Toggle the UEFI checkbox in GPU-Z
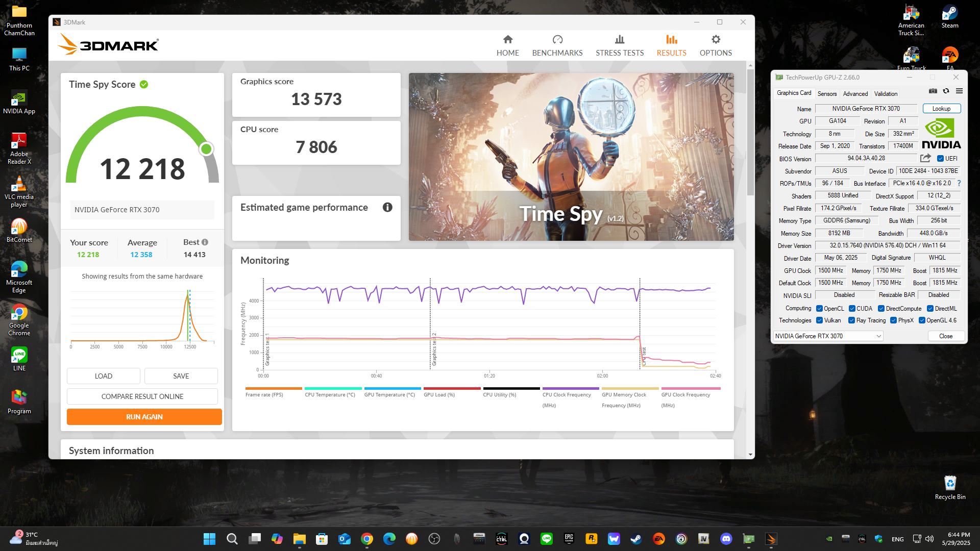 point(940,159)
